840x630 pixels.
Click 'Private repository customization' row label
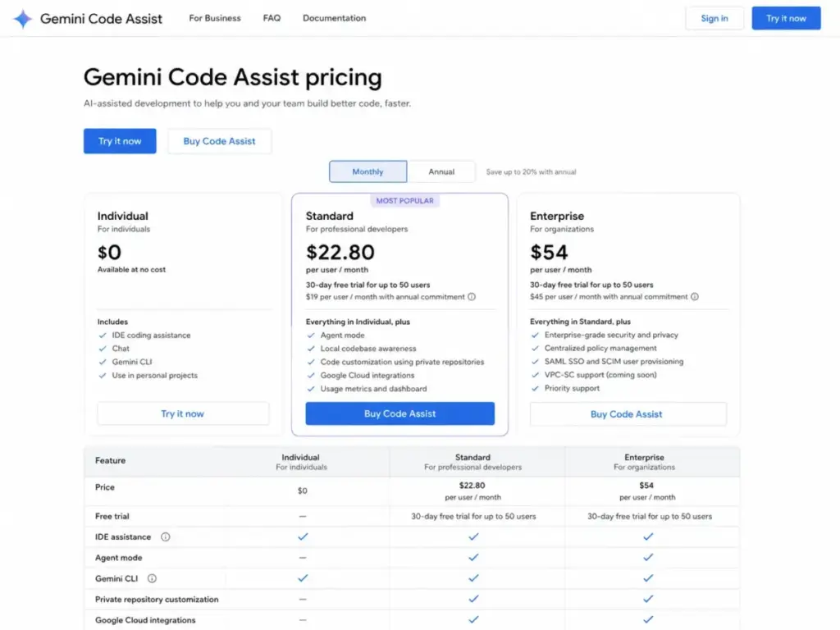[157, 600]
